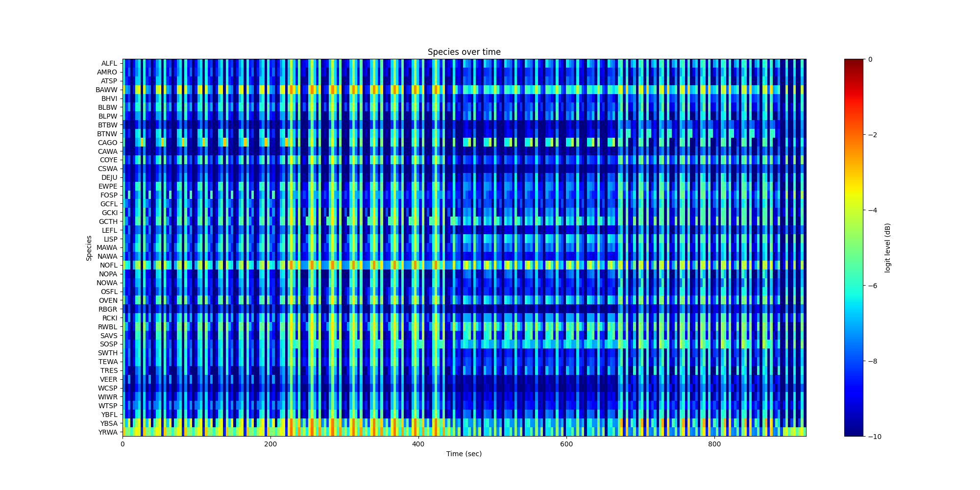This screenshot has width=980, height=490.
Task: Click the dark red top of the colorbar
Action: (854, 62)
